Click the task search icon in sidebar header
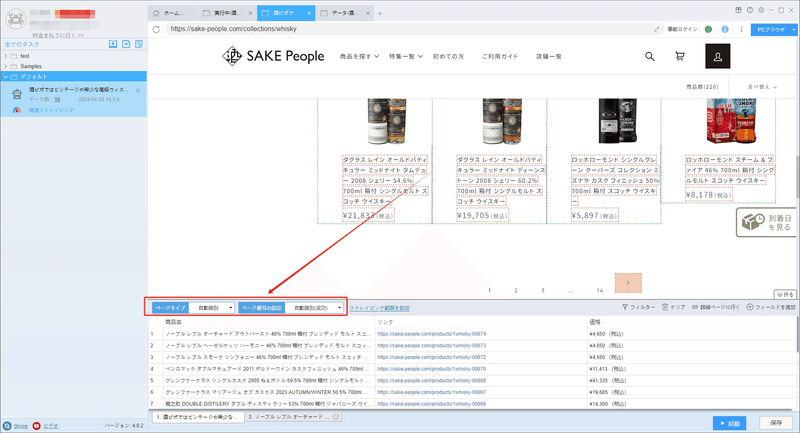 tap(139, 44)
